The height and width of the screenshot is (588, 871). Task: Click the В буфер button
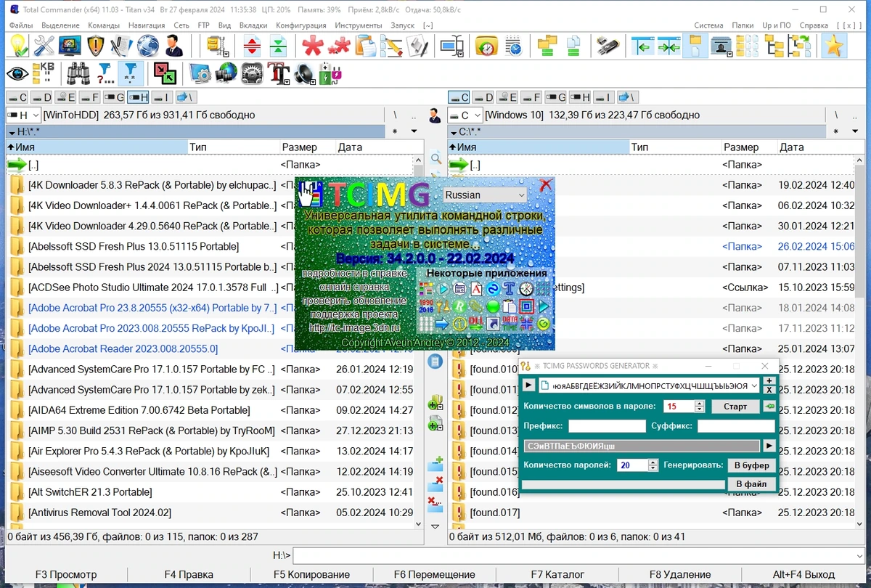tap(752, 465)
